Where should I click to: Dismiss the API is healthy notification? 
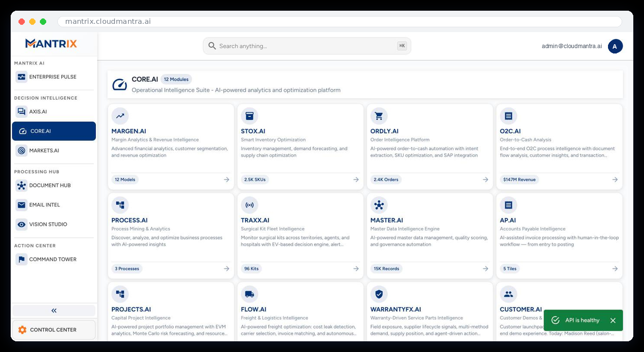pos(613,320)
